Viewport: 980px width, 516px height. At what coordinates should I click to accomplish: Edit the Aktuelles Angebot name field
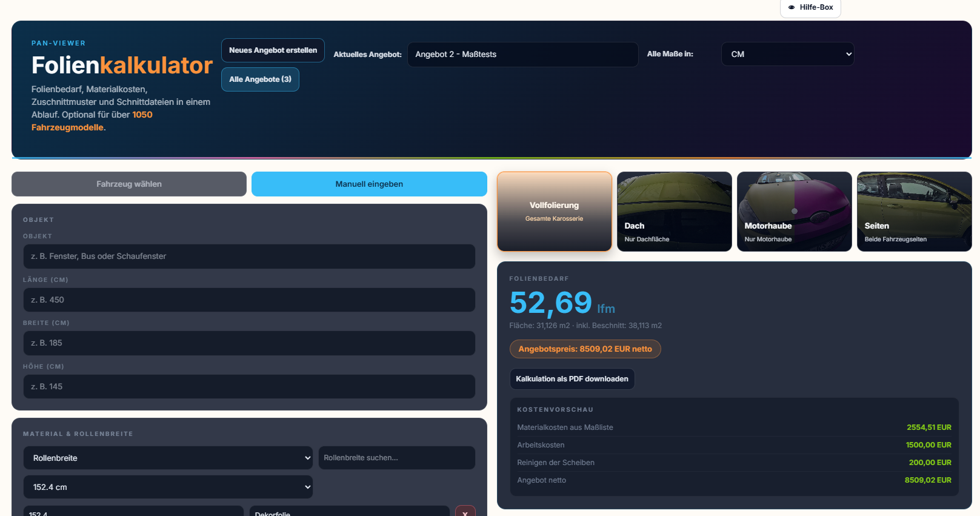pos(522,55)
